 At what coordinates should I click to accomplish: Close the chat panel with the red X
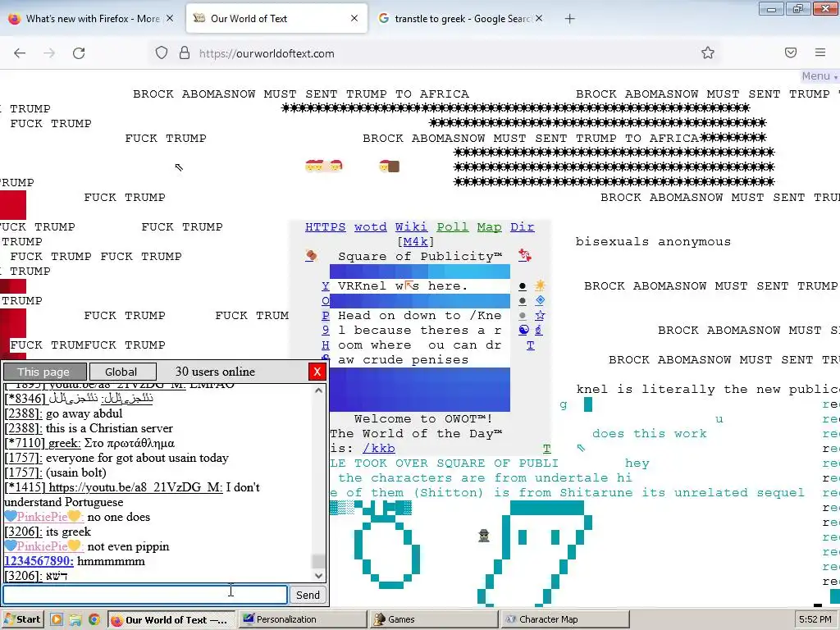(x=317, y=372)
